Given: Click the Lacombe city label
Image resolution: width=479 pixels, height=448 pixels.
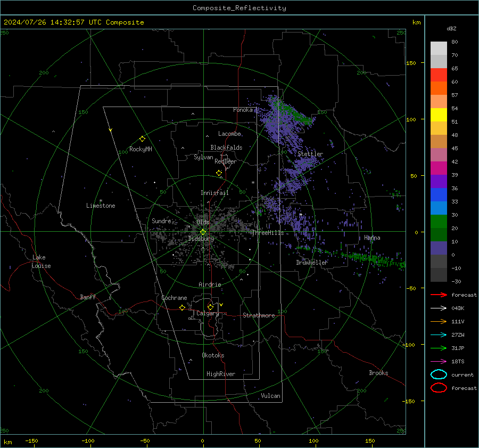Looking at the screenshot, I should [229, 134].
